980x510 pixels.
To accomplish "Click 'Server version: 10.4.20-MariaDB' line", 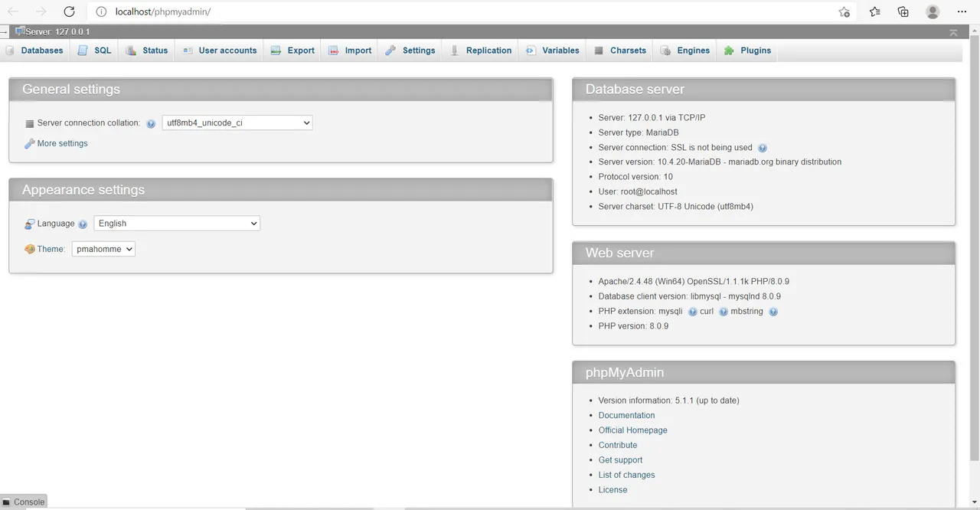I will [x=720, y=162].
